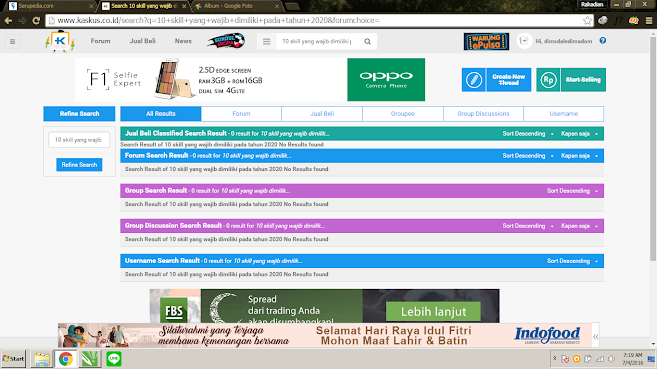Screen dimensions: 657x369
Task: Open the Kaskus logo home icon
Action: pos(60,41)
